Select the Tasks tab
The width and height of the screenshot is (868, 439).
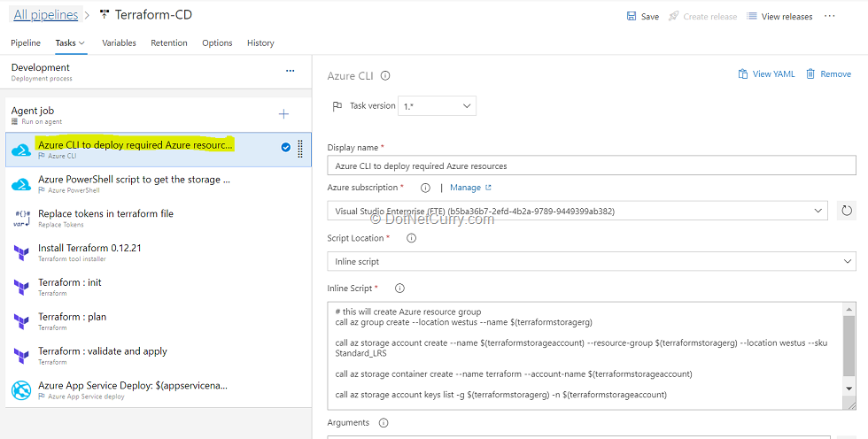click(66, 42)
